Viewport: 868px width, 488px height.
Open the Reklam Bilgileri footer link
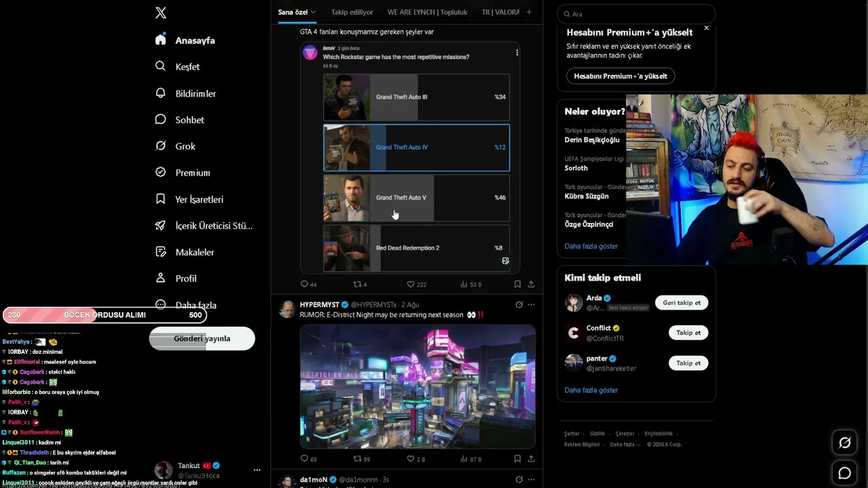pos(582,445)
